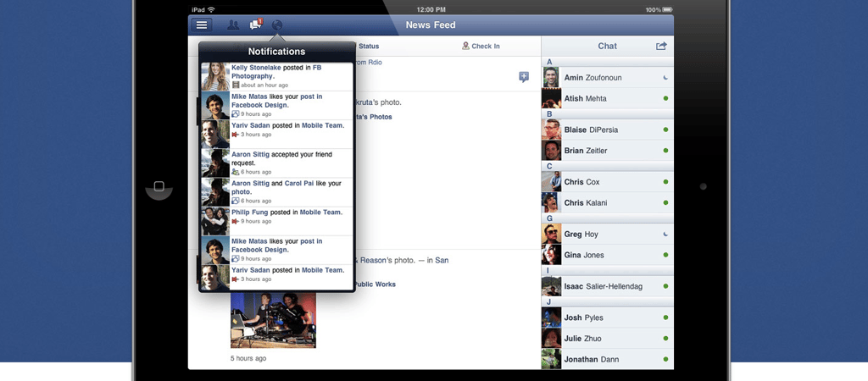
Task: Tap Amin Zoufonoun's profile picture in chat
Action: [551, 78]
